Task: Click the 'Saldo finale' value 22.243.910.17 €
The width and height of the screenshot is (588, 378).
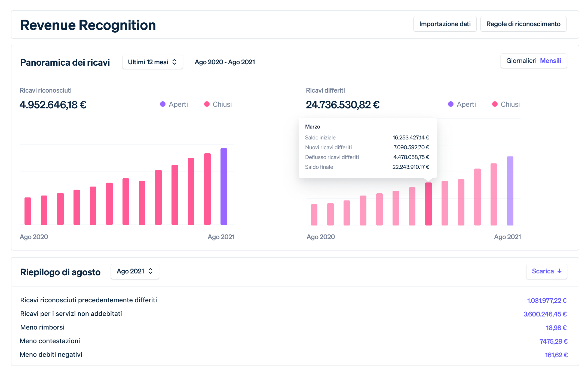Action: [411, 167]
